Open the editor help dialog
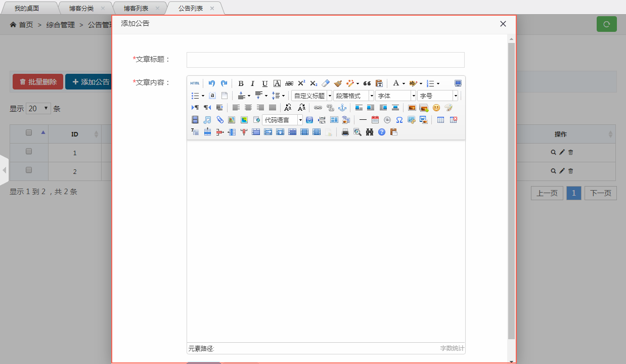Screen dimensions: 626x364 (382, 132)
